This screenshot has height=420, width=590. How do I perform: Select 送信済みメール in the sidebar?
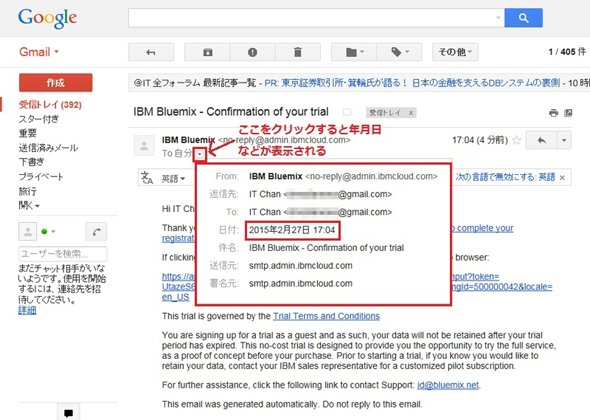[48, 148]
